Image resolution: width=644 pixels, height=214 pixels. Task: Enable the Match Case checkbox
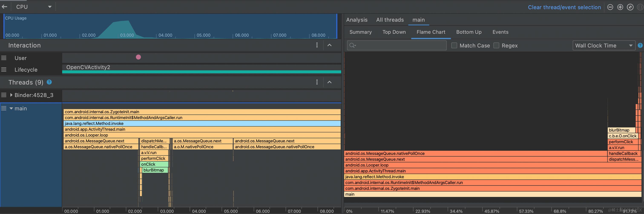pos(454,45)
